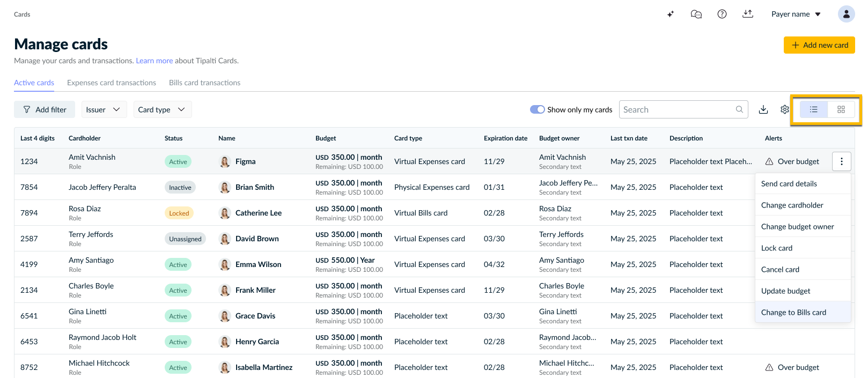Image resolution: width=868 pixels, height=378 pixels.
Task: Click Virtual Bills card cell
Action: pos(421,213)
